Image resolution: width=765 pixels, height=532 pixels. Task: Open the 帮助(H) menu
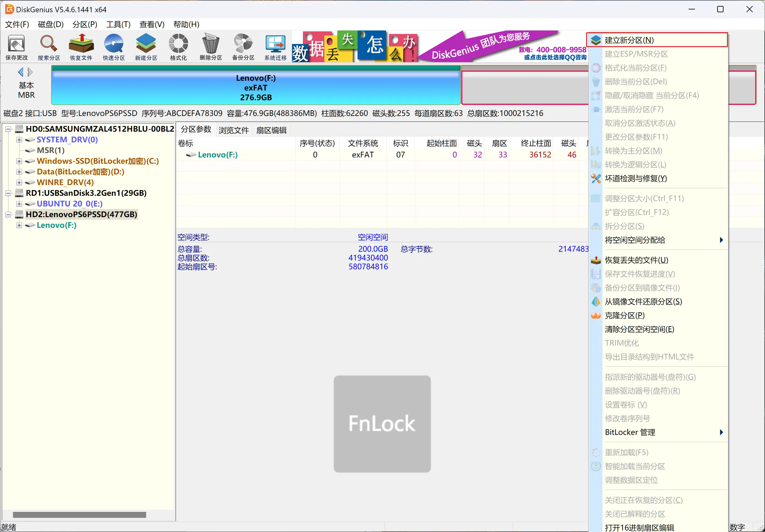tap(186, 24)
